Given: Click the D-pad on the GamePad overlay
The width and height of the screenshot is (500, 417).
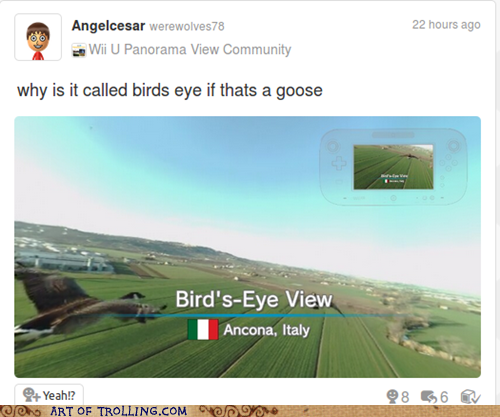Looking at the screenshot, I should [339, 163].
